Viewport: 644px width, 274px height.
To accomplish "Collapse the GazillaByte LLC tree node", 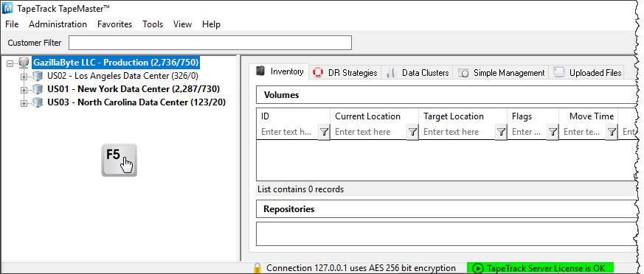I will tap(10, 63).
